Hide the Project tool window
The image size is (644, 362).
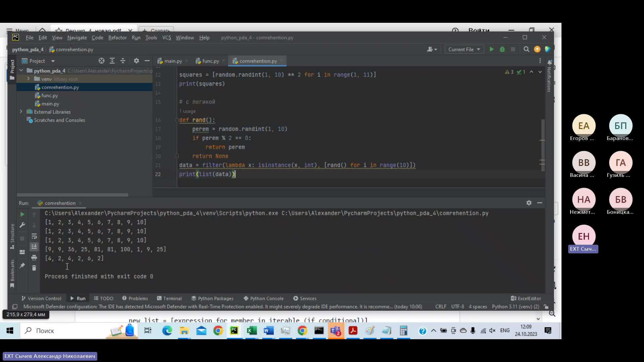(147, 61)
